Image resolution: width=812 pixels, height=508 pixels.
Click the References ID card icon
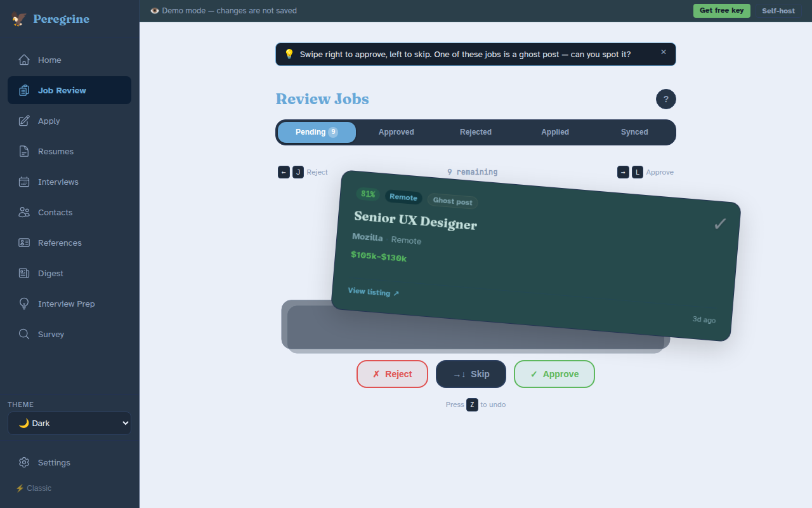click(24, 243)
